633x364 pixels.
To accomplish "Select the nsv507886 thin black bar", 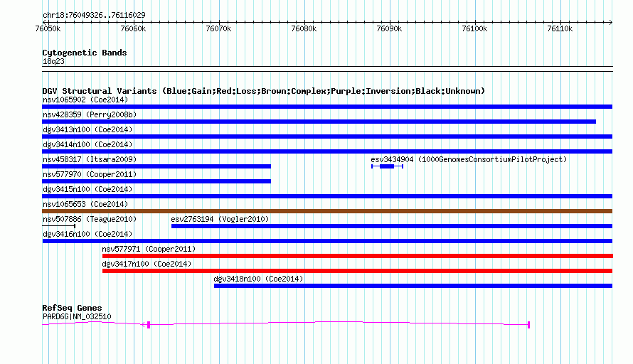I will click(x=58, y=226).
